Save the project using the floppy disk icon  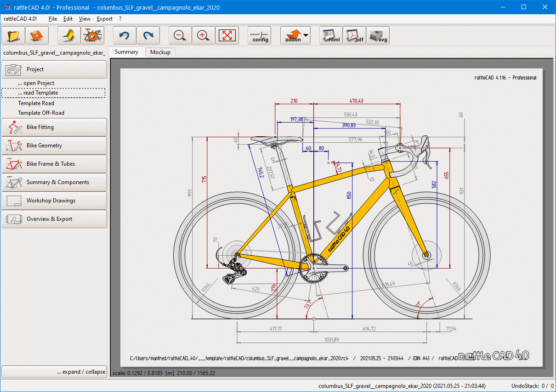click(37, 35)
